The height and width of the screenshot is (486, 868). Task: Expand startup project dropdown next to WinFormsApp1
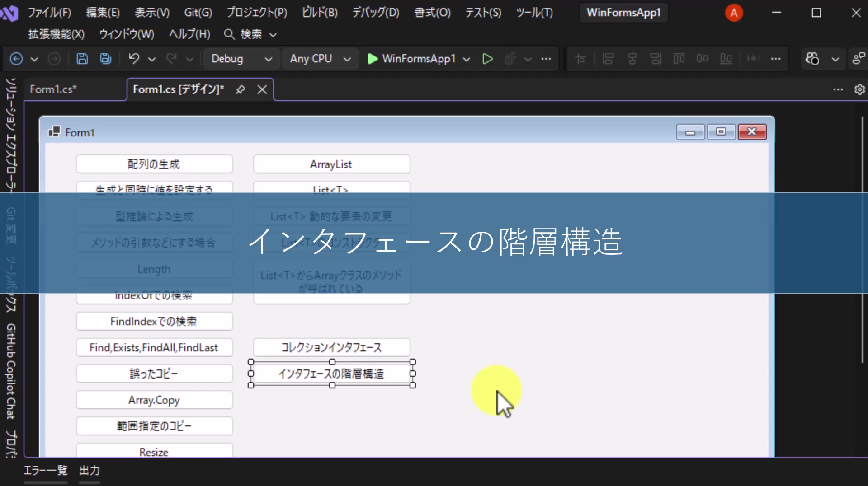pos(467,59)
